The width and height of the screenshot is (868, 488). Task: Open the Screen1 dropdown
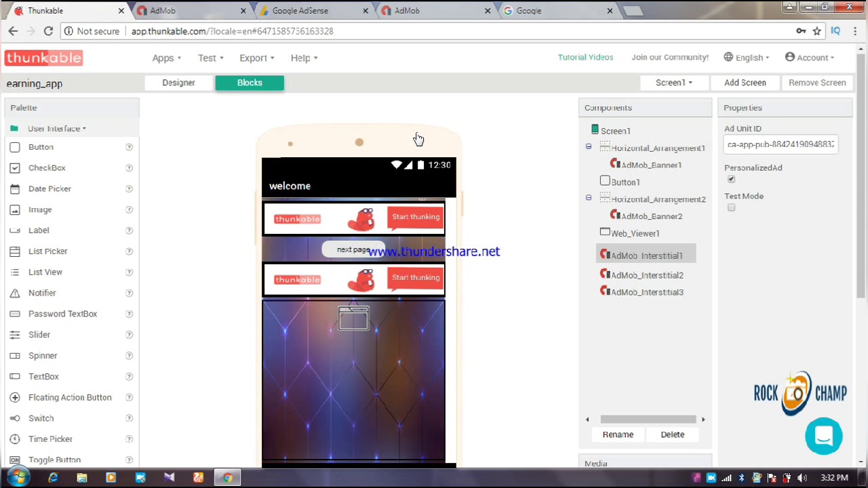point(673,83)
